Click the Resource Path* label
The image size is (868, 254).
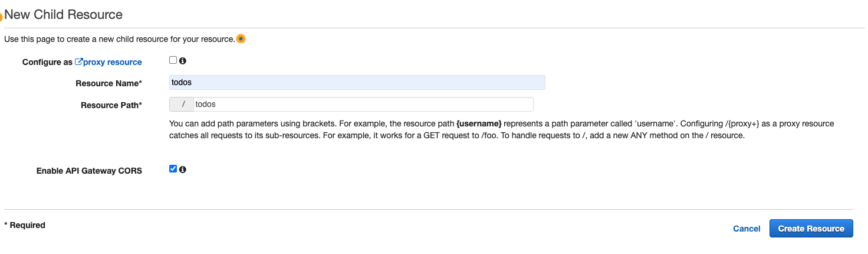pyautogui.click(x=111, y=105)
